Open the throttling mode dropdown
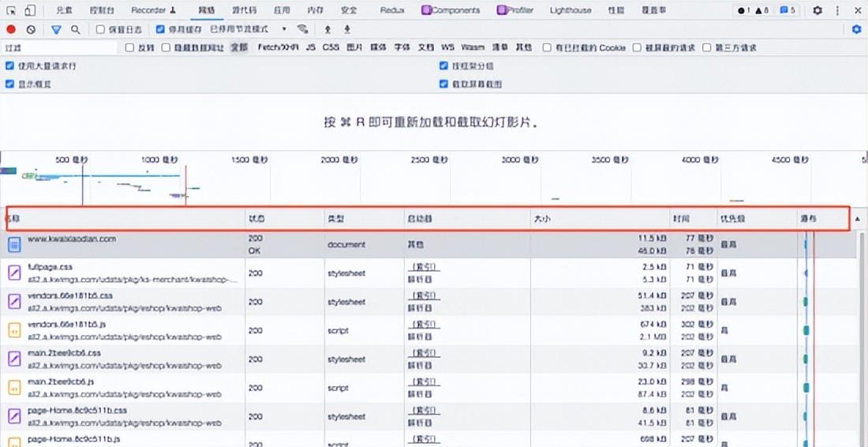This screenshot has width=868, height=447. [249, 28]
